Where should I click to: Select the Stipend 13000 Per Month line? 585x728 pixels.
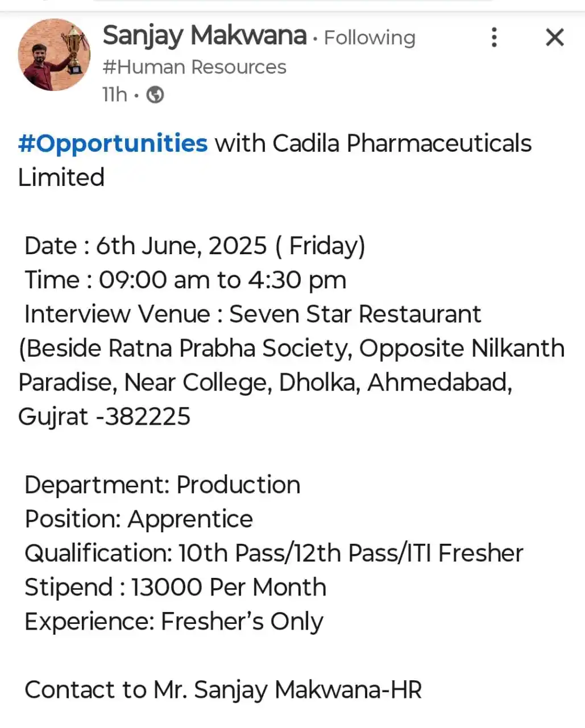tap(176, 588)
